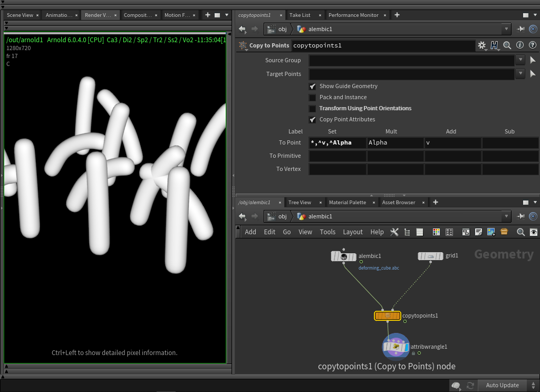
Task: Expand the Source Group dropdown arrow
Action: [x=520, y=61]
